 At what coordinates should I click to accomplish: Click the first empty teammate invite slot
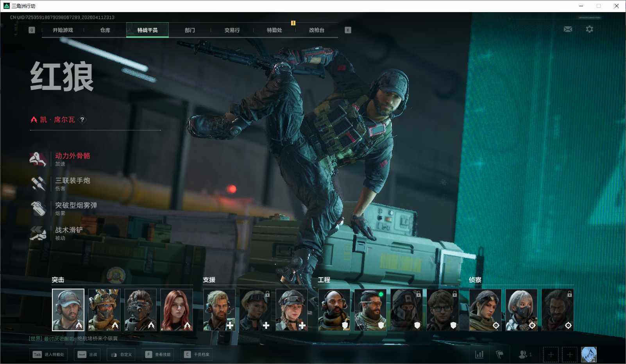pyautogui.click(x=551, y=355)
